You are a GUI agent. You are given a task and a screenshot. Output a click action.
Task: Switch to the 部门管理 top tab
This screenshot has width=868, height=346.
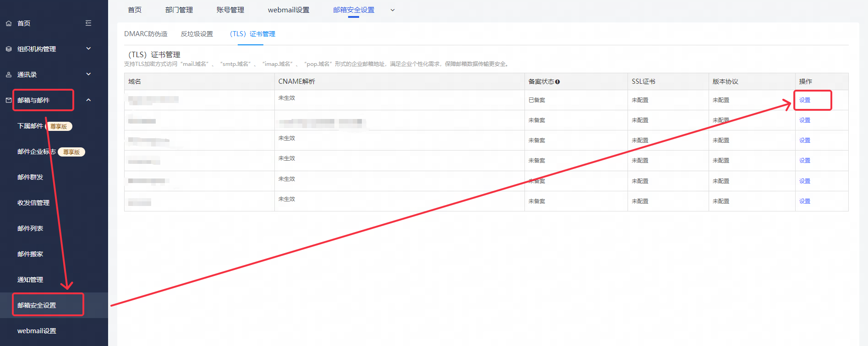[x=179, y=10]
